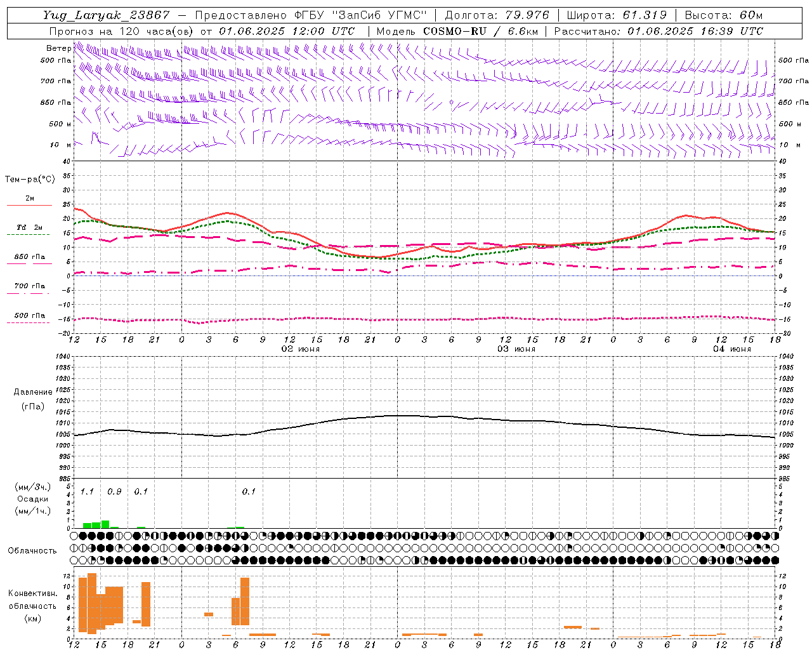Click the '(мм/3ч.)' precipitation unit label

point(33,487)
